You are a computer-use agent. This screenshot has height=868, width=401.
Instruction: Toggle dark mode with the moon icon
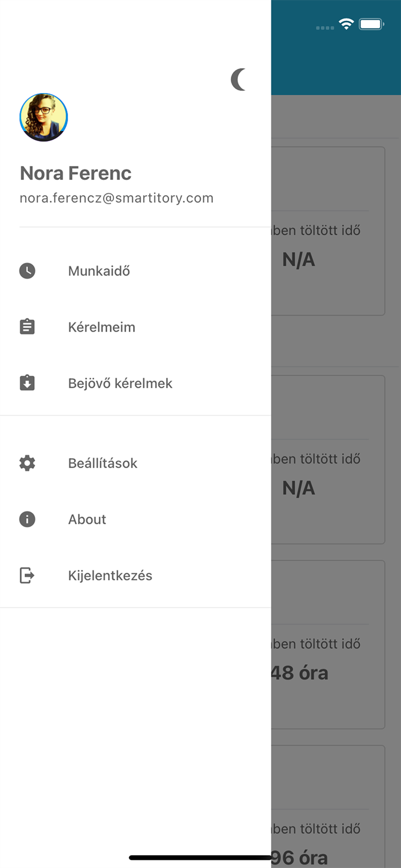click(x=238, y=80)
